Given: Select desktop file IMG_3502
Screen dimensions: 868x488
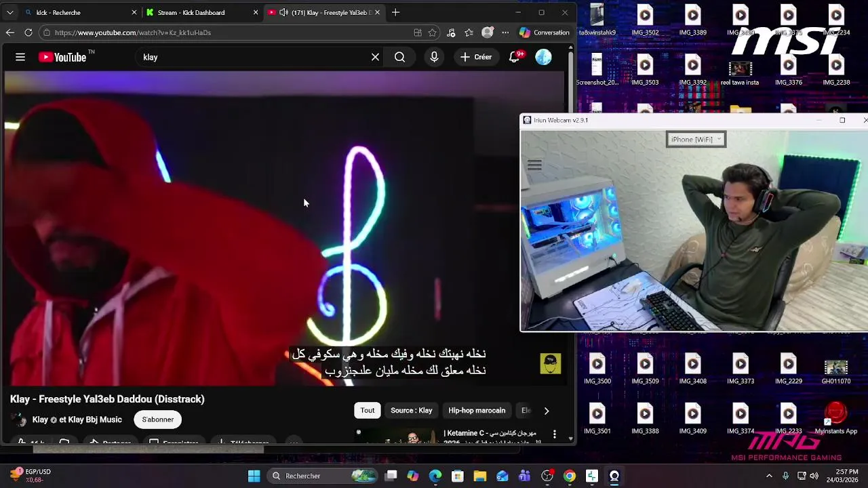Looking at the screenshot, I should coord(645,20).
